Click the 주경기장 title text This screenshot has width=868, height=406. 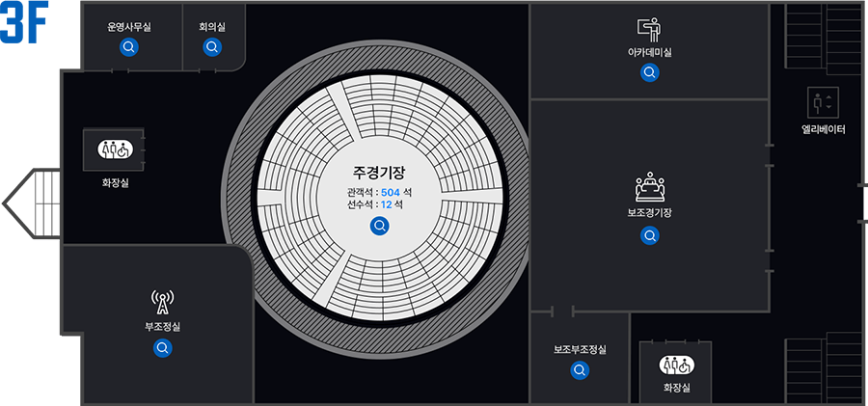tap(379, 173)
